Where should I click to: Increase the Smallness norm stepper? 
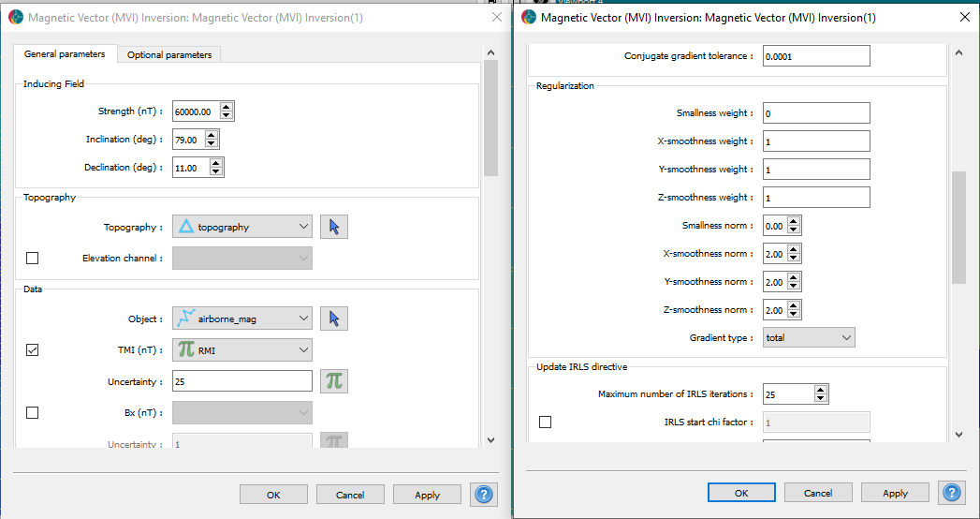click(793, 221)
